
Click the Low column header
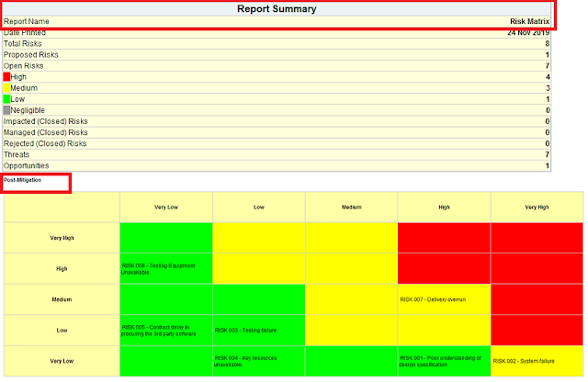pos(259,208)
